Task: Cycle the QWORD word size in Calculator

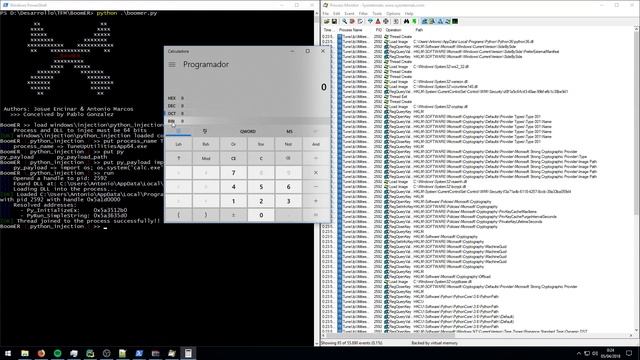Action: 248,131
